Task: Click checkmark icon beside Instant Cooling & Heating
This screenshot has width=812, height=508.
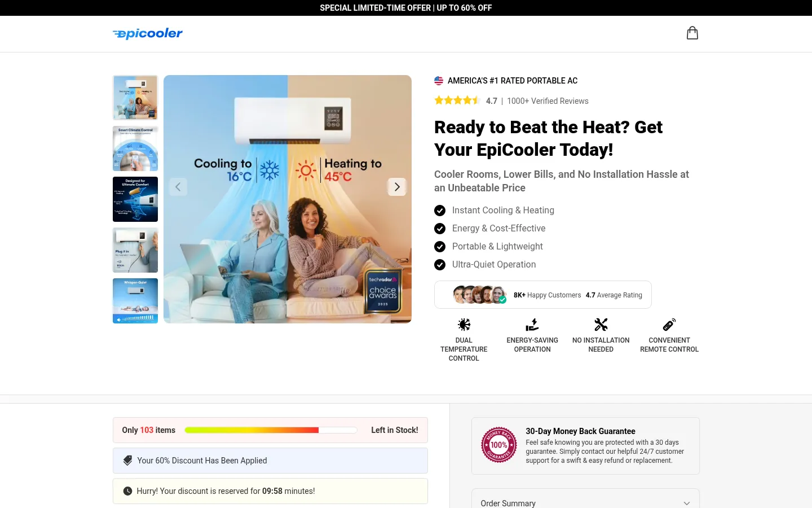Action: [440, 211]
